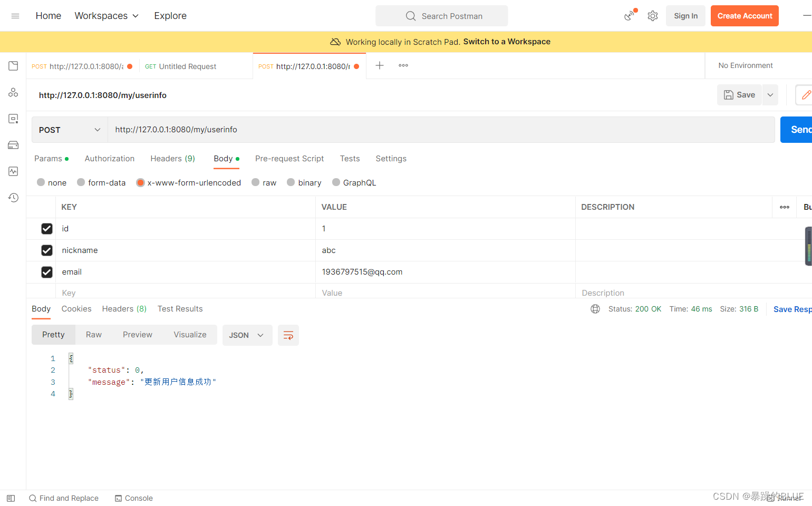Open the Test Results tab

180,309
